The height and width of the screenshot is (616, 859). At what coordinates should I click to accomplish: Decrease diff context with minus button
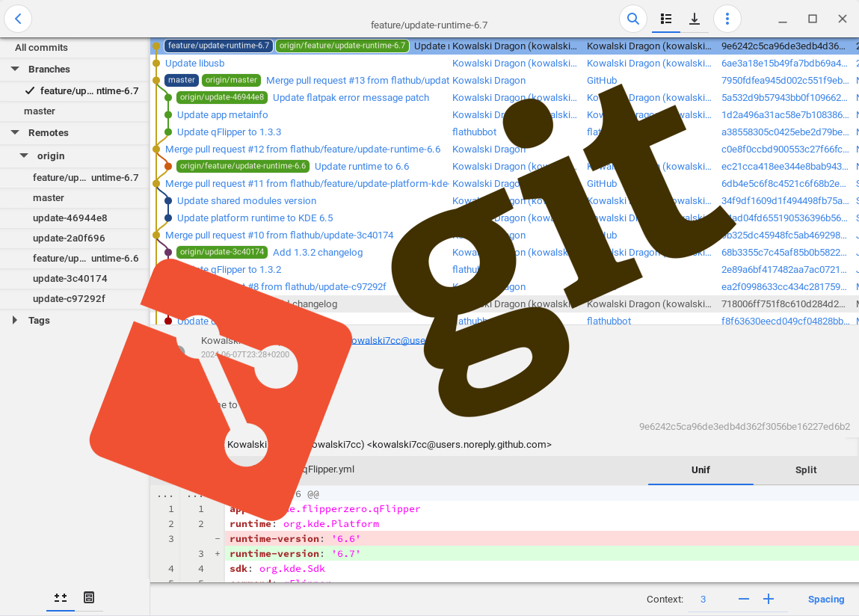743,599
